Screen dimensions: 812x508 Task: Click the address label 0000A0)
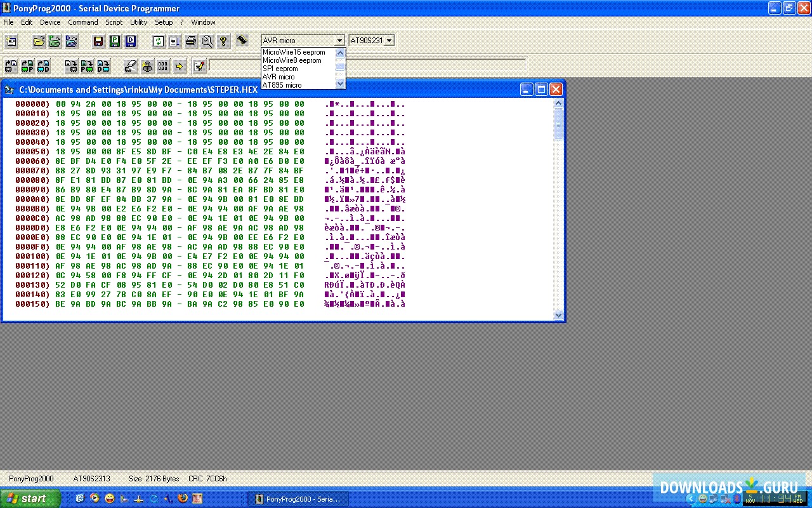click(32, 199)
